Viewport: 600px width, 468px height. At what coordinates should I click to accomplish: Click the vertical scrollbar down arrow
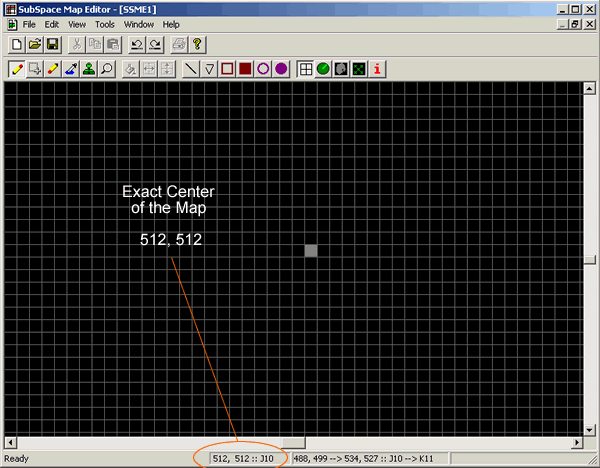[x=589, y=430]
